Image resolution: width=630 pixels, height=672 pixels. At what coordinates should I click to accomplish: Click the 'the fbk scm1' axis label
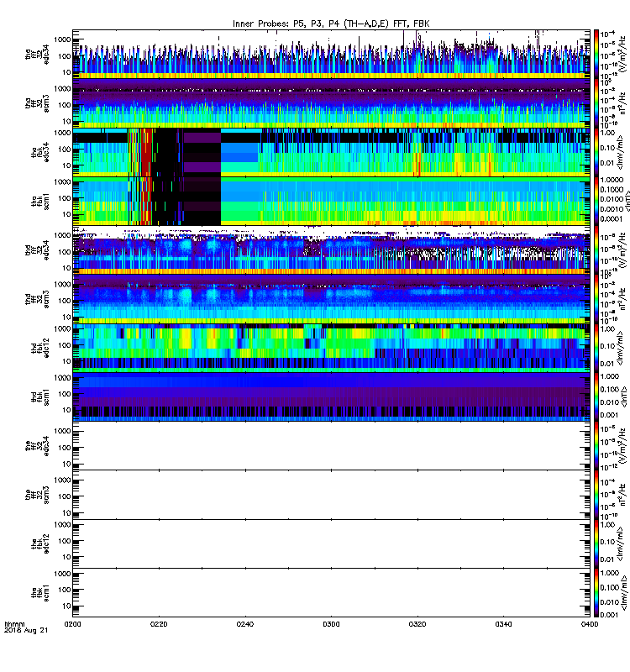point(39,593)
